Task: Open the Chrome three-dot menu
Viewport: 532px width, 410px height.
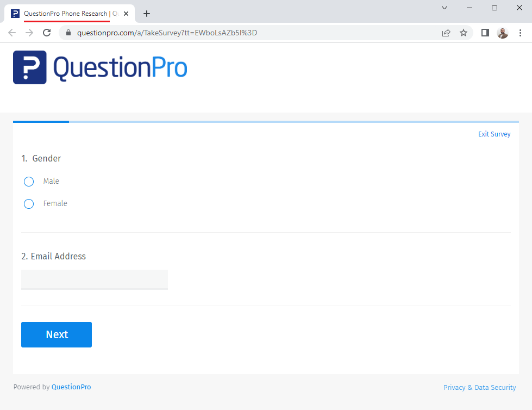Action: [520, 33]
